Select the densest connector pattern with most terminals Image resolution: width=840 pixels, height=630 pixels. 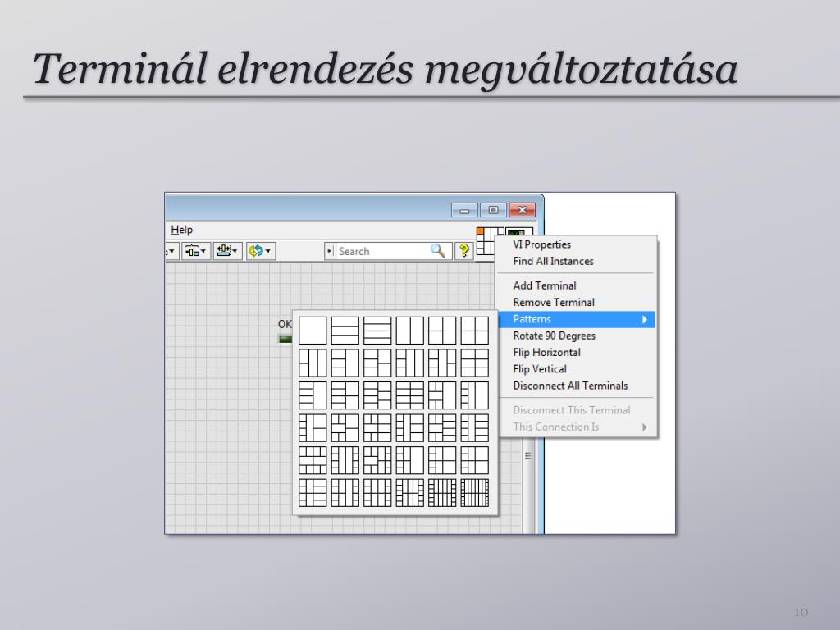(x=475, y=493)
